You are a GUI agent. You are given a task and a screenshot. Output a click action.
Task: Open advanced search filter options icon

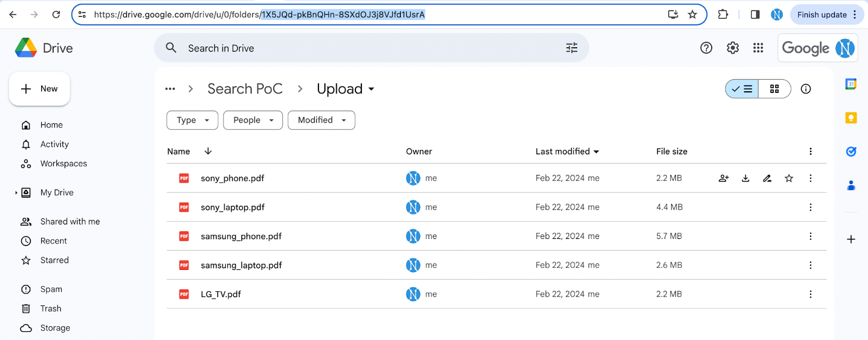(x=572, y=48)
